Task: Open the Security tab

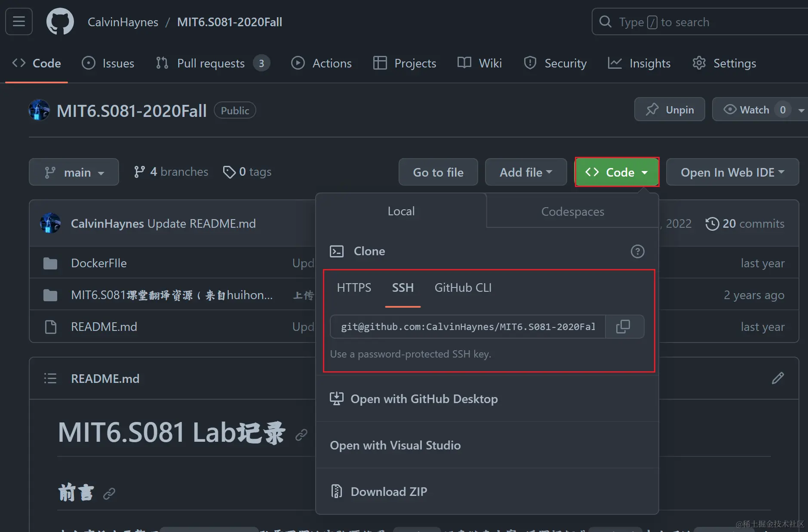Action: (x=555, y=63)
